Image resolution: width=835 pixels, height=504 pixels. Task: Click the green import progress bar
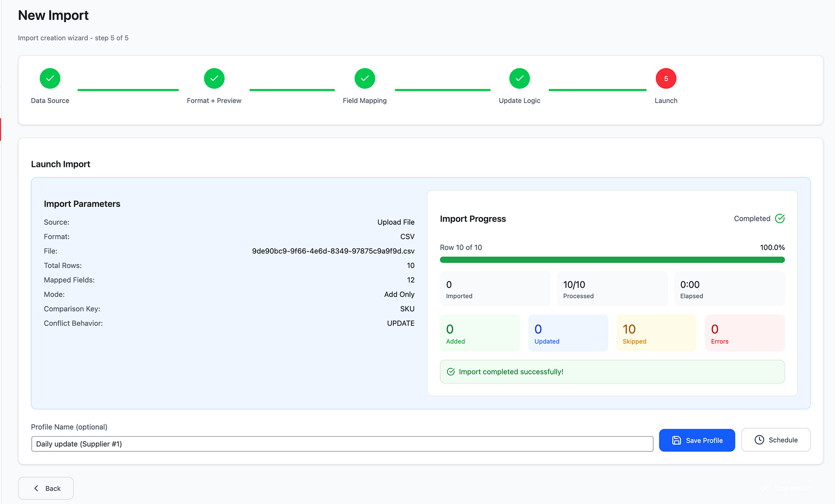(612, 260)
